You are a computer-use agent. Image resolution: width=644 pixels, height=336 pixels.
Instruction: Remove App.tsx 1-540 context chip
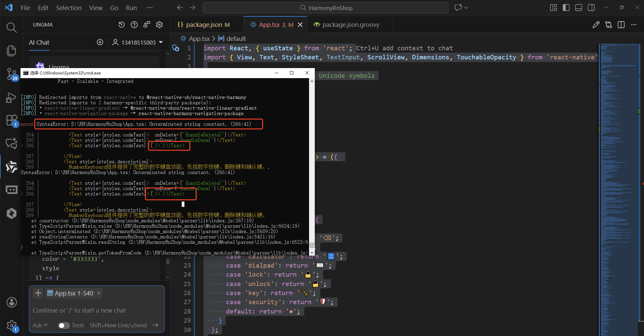click(99, 293)
